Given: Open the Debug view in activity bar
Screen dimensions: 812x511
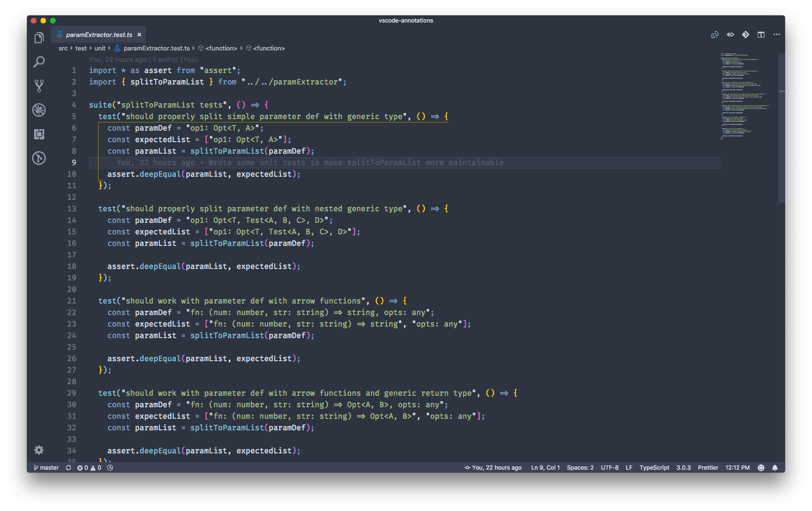Looking at the screenshot, I should click(x=39, y=110).
